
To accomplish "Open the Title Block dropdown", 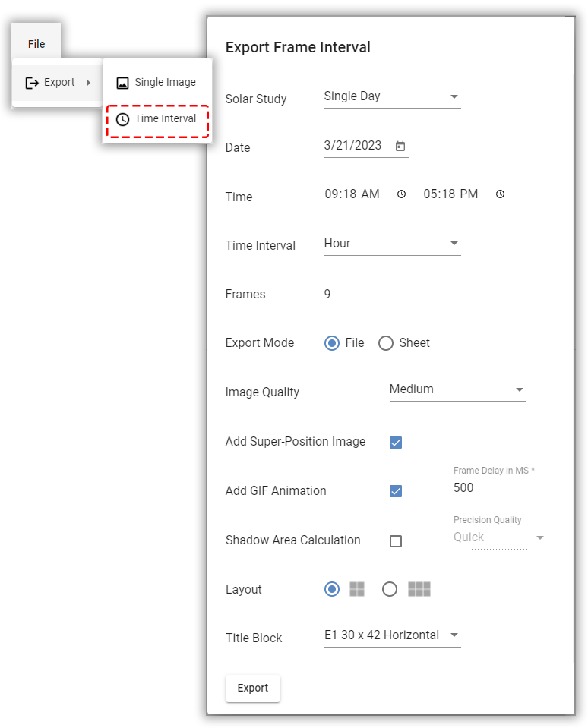I will pos(454,635).
